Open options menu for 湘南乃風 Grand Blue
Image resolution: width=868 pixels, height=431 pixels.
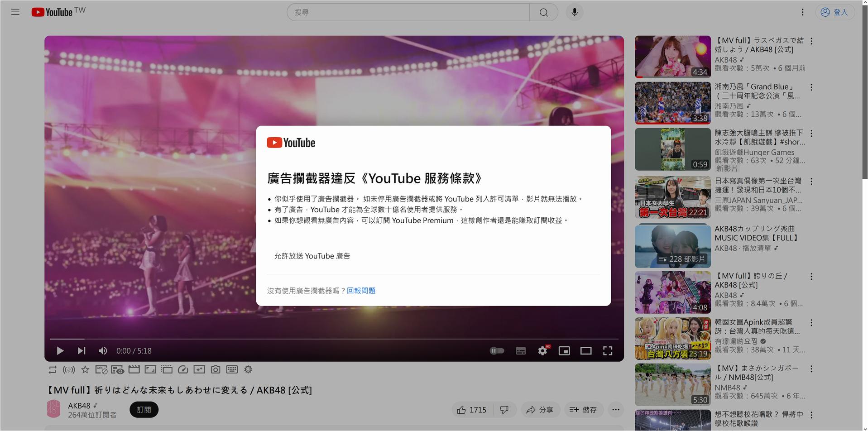click(x=811, y=87)
